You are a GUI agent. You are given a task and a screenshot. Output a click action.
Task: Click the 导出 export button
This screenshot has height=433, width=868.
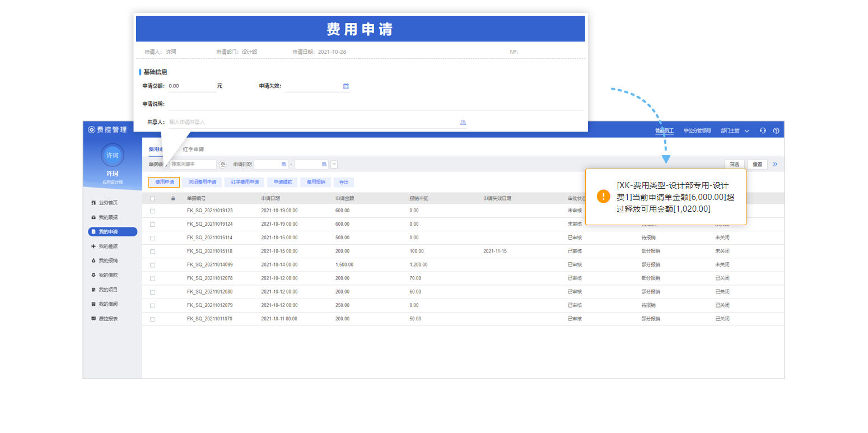344,182
